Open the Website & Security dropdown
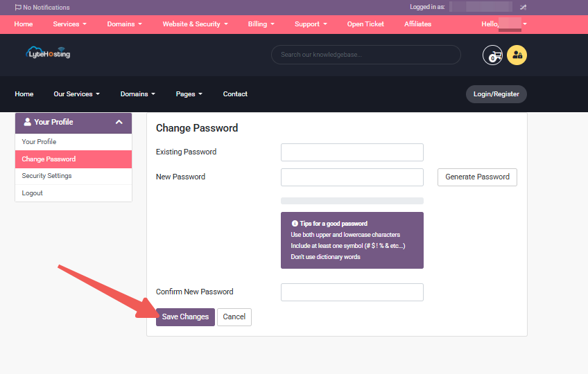588x374 pixels. [x=195, y=24]
